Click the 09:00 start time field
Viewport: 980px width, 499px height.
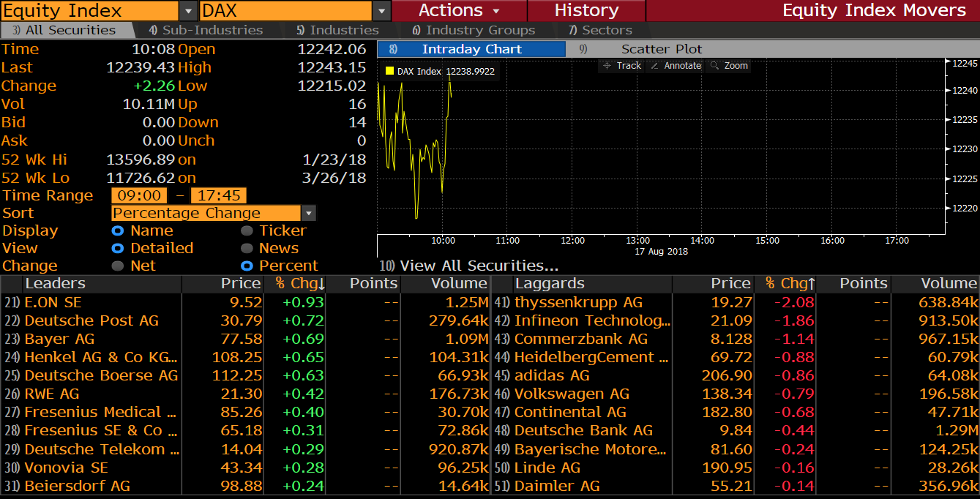pyautogui.click(x=139, y=195)
